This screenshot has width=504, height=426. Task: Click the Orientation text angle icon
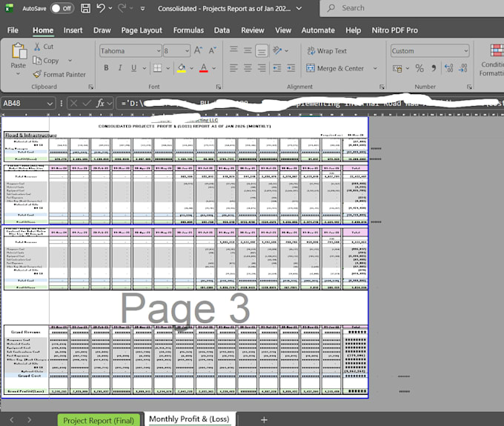tap(277, 50)
